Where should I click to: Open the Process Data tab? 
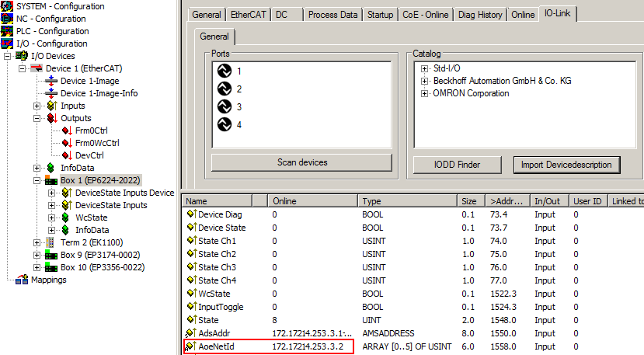point(332,15)
